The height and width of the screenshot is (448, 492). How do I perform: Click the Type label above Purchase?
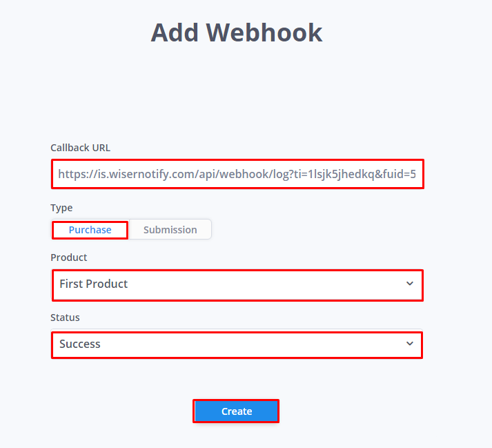coord(61,208)
